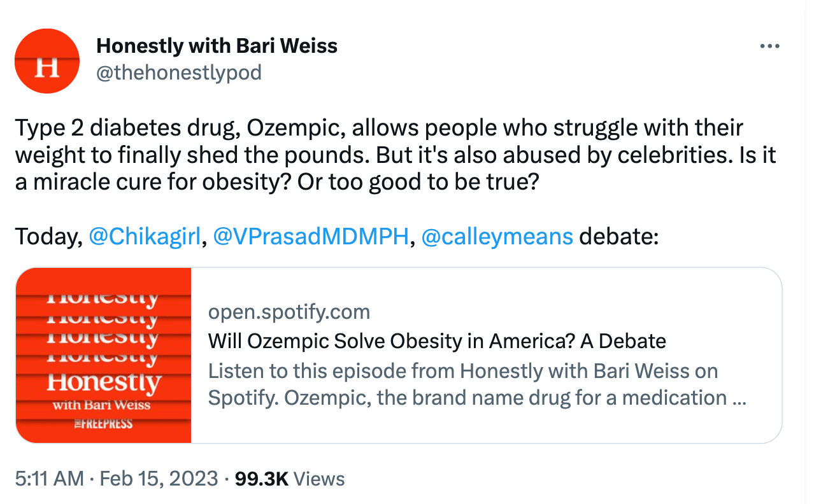828x504 pixels.
Task: Open the 5:11 AM timestamp link
Action: tap(49, 479)
